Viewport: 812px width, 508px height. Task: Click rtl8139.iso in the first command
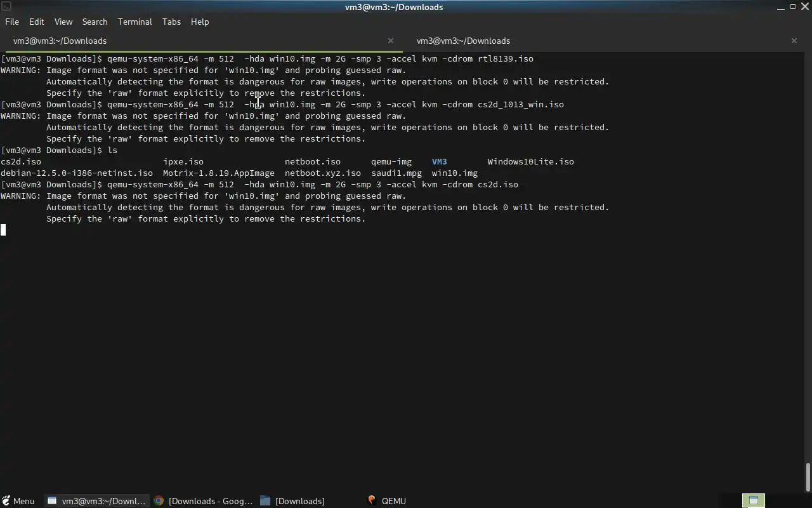506,58
